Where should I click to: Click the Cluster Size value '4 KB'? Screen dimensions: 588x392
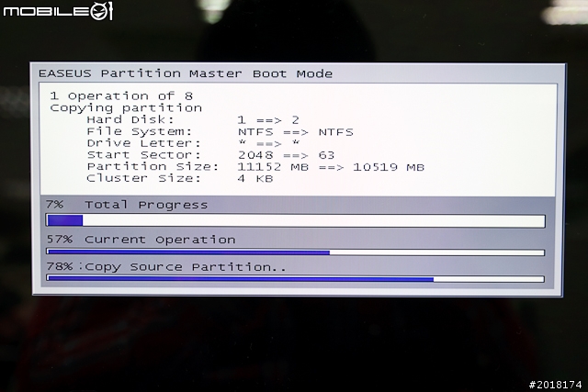[255, 178]
